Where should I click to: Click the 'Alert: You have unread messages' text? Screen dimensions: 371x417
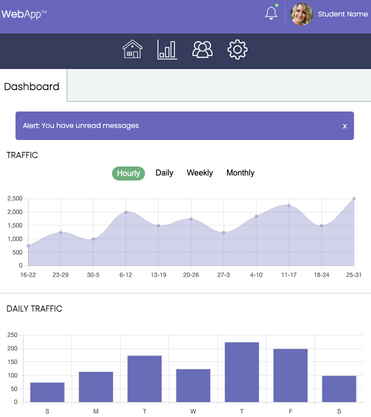(81, 126)
